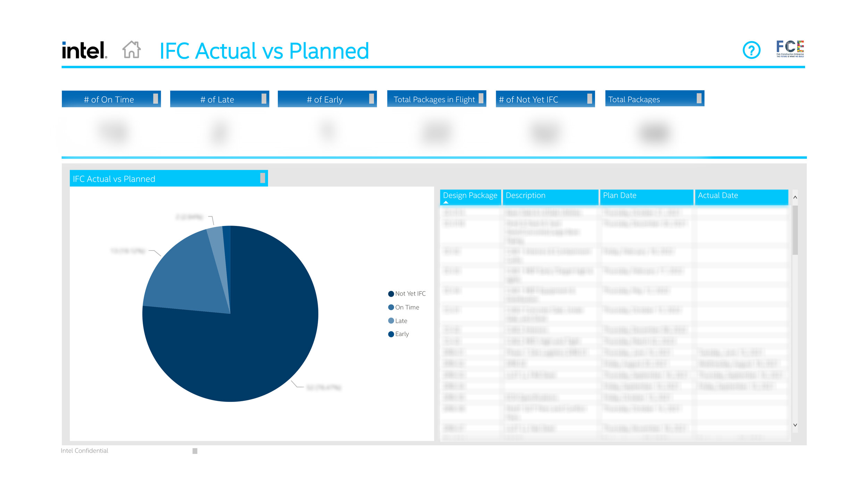Sort by Design Package column header
868x488 pixels.
(470, 196)
